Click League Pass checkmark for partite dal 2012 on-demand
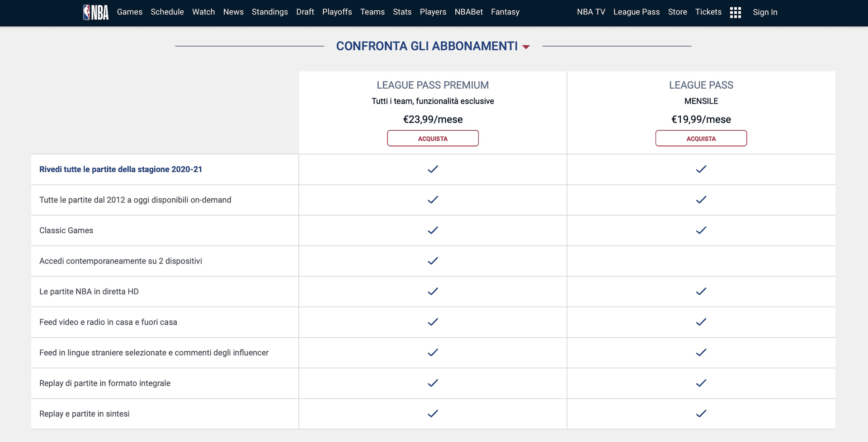Screen dimensions: 868x442 [x=701, y=200]
